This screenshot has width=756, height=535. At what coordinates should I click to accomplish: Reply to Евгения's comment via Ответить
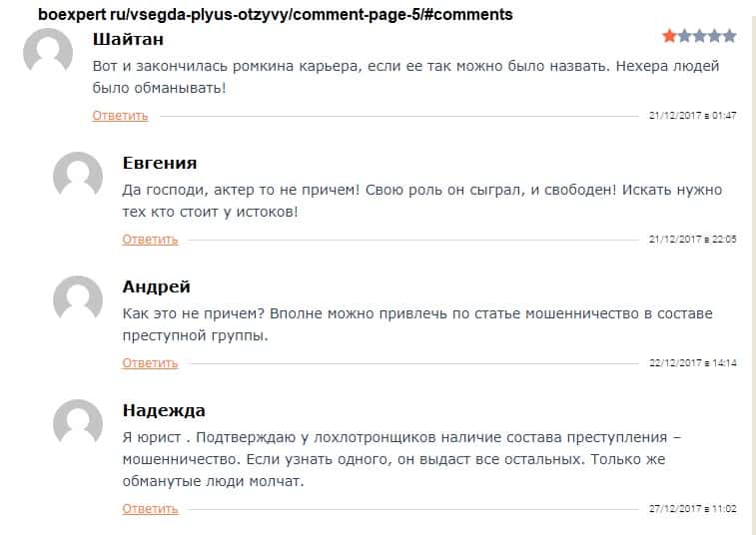150,240
